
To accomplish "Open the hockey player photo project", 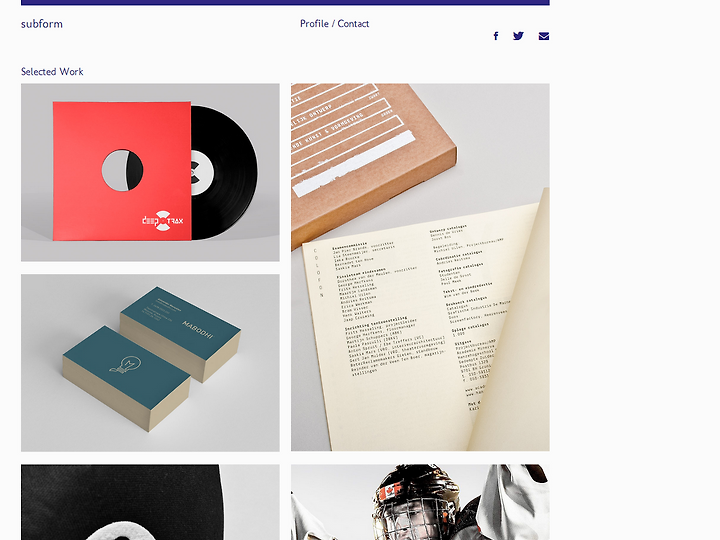I will [x=420, y=502].
